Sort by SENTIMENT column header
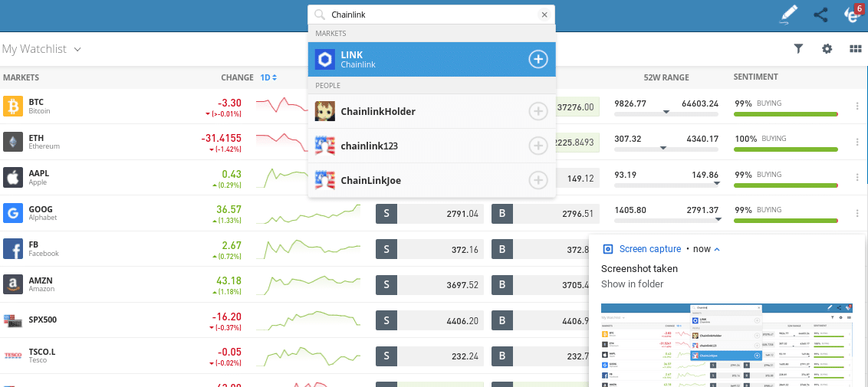The image size is (868, 387). tap(755, 77)
